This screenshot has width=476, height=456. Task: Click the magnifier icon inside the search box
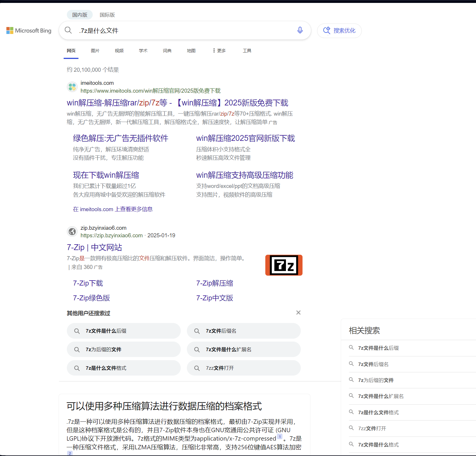coord(68,30)
